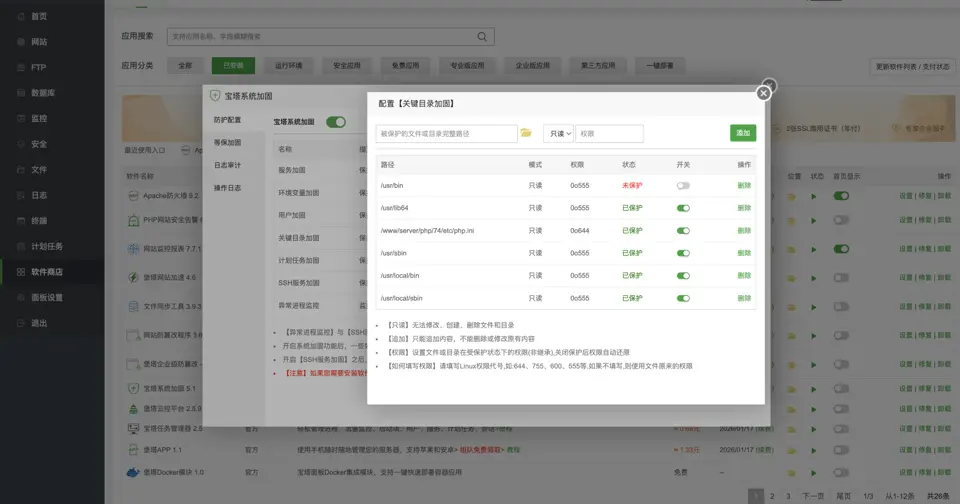Click the protected path input field
This screenshot has height=504, width=960.
[446, 134]
